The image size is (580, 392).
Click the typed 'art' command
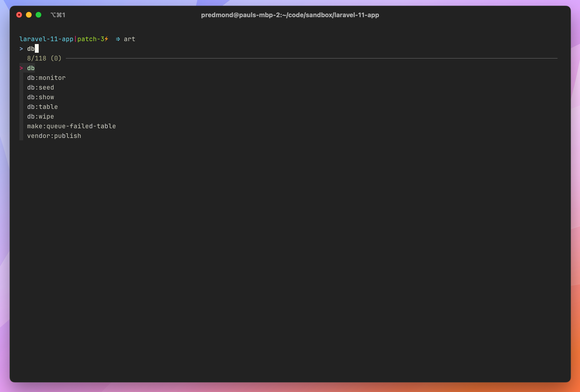pos(130,39)
